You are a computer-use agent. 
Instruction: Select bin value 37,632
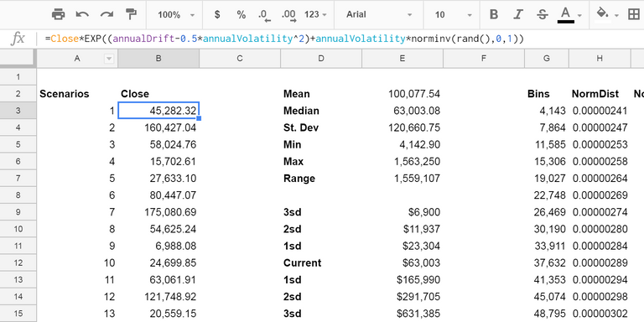click(547, 262)
